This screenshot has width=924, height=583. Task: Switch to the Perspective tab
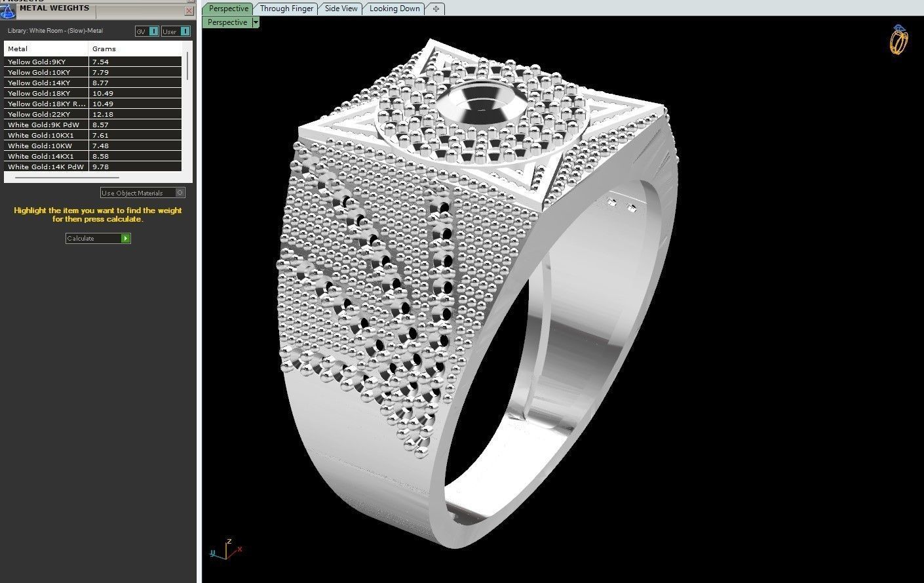click(x=229, y=9)
